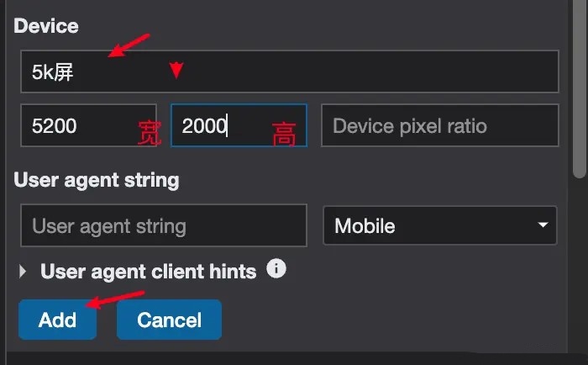
Task: Click the red arrow pointing at Add
Action: click(x=115, y=299)
